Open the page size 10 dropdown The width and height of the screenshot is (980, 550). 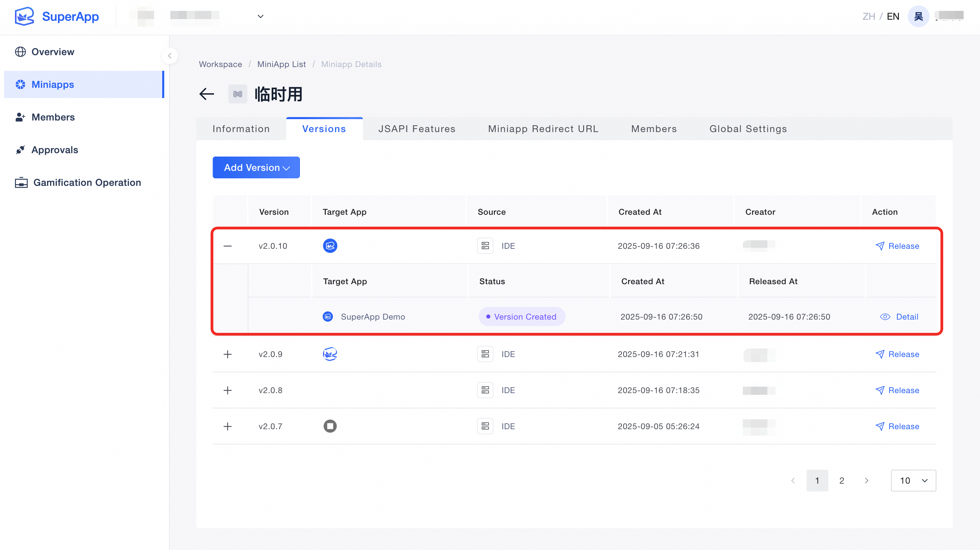[x=913, y=481]
